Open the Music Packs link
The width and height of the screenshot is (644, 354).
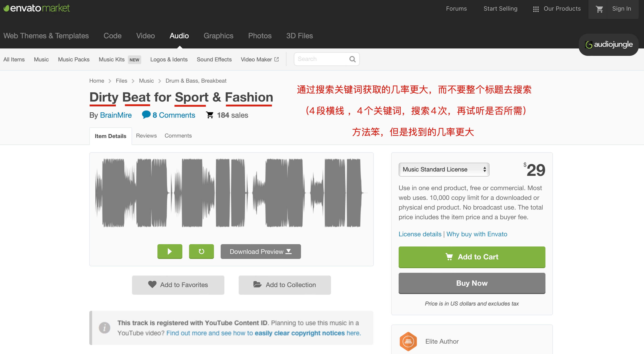point(74,60)
